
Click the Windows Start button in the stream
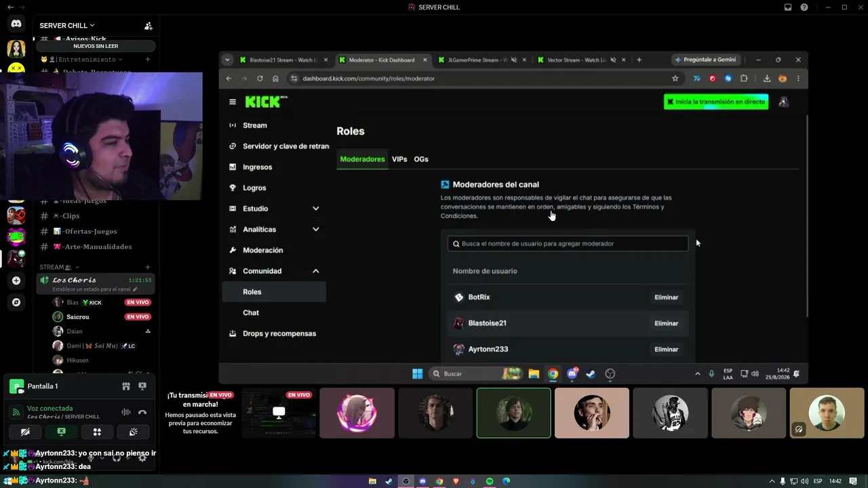click(418, 373)
